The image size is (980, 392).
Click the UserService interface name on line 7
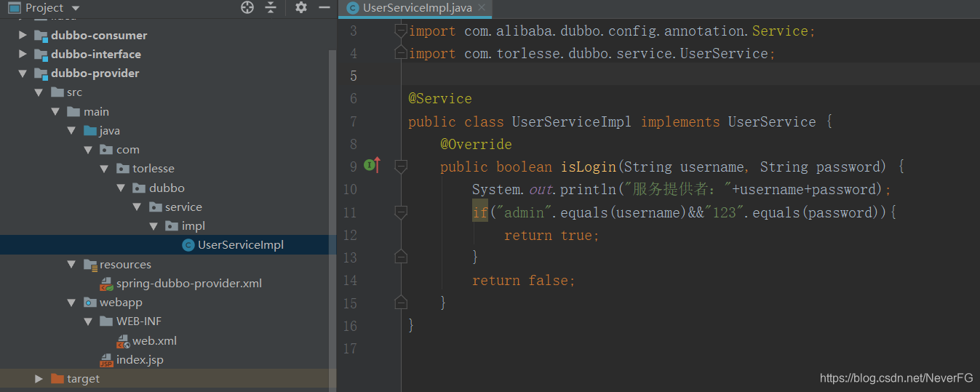(772, 121)
